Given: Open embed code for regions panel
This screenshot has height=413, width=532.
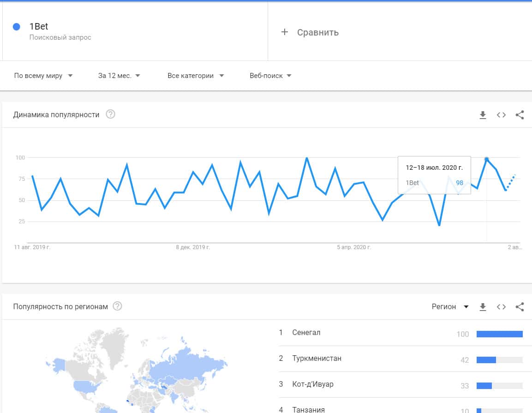Looking at the screenshot, I should 501,307.
